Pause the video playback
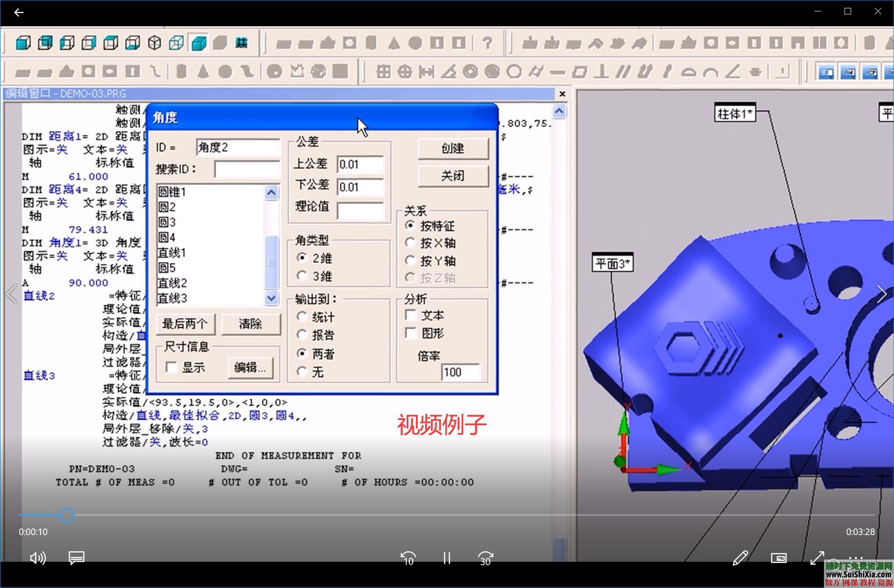Image resolution: width=894 pixels, height=588 pixels. point(447,558)
